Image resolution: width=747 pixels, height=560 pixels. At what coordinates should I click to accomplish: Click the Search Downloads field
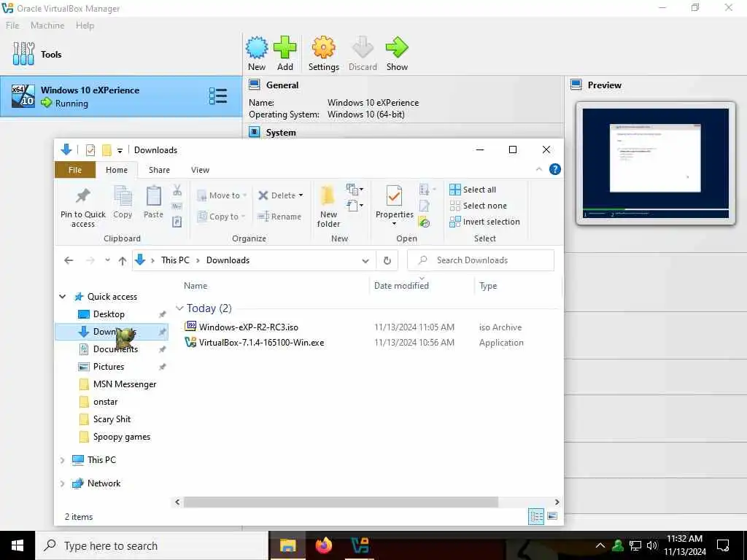point(481,260)
